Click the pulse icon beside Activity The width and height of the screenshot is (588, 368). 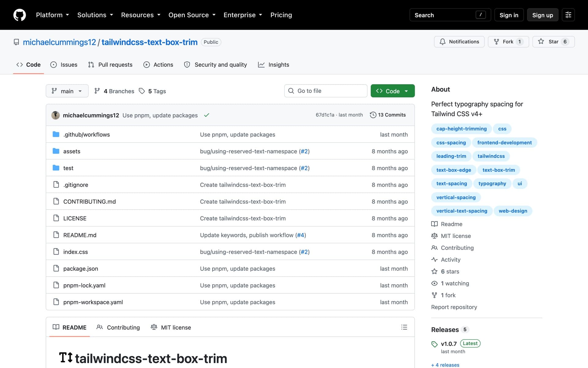pyautogui.click(x=434, y=259)
